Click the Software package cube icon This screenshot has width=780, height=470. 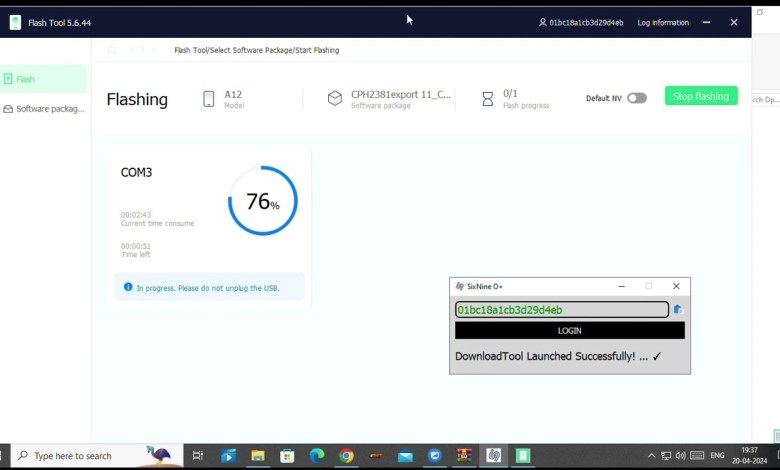[x=335, y=99]
